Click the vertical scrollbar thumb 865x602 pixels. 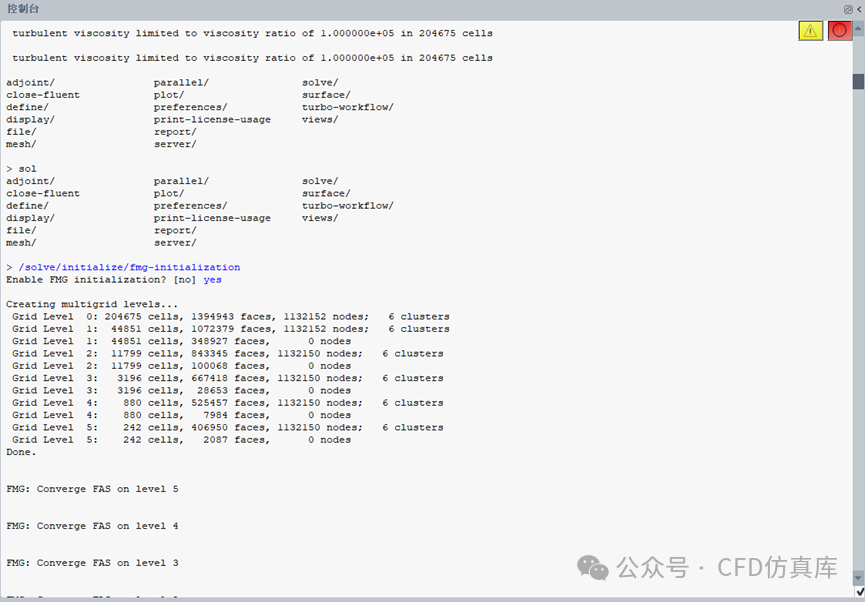(858, 81)
